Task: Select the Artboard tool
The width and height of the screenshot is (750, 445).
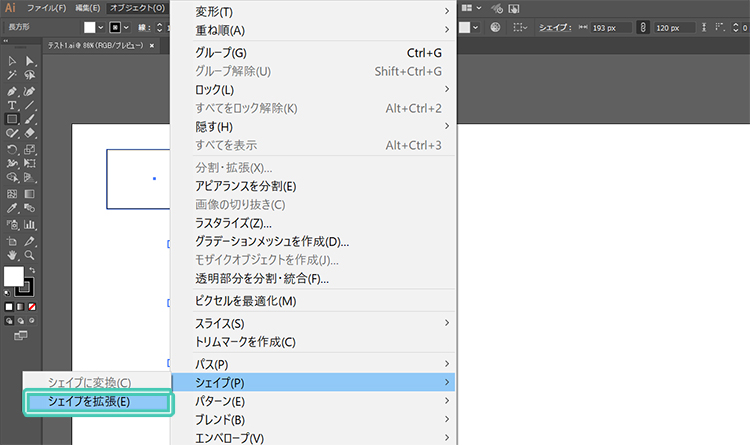Action: (12, 241)
